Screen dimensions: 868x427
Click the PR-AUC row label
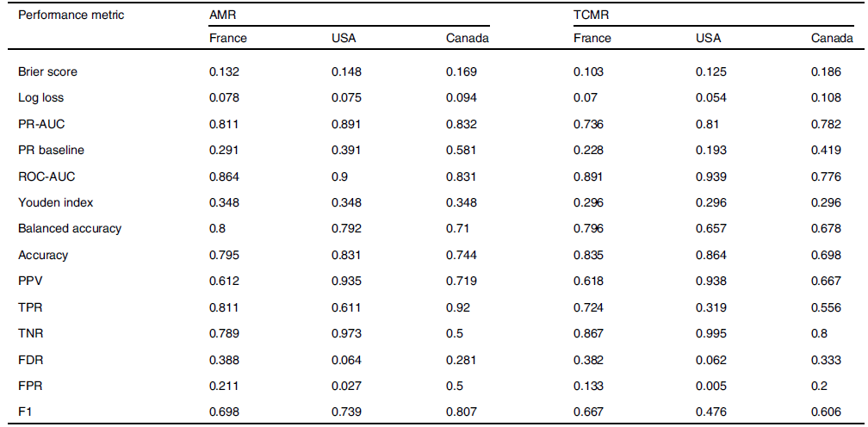click(41, 124)
